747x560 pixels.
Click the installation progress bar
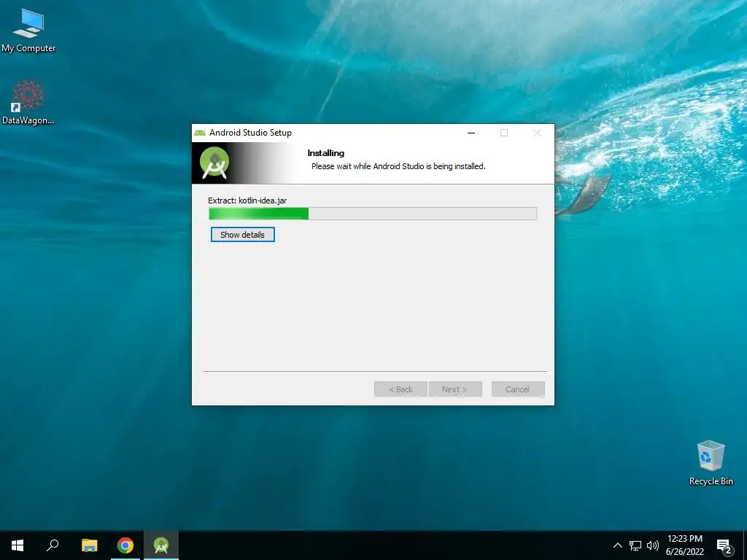373,214
